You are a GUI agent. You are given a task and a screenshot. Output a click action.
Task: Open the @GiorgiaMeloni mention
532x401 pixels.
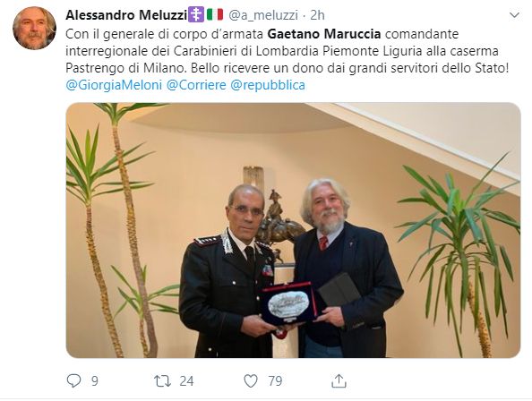click(x=114, y=85)
